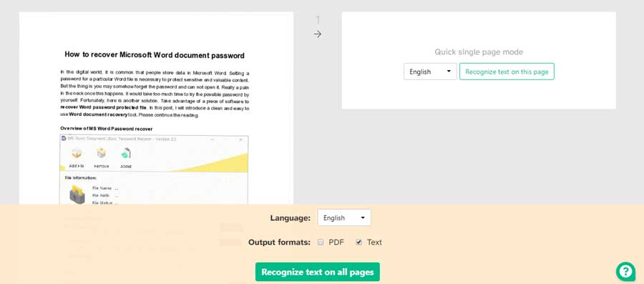Click the 'Output formats:' label

[279, 242]
